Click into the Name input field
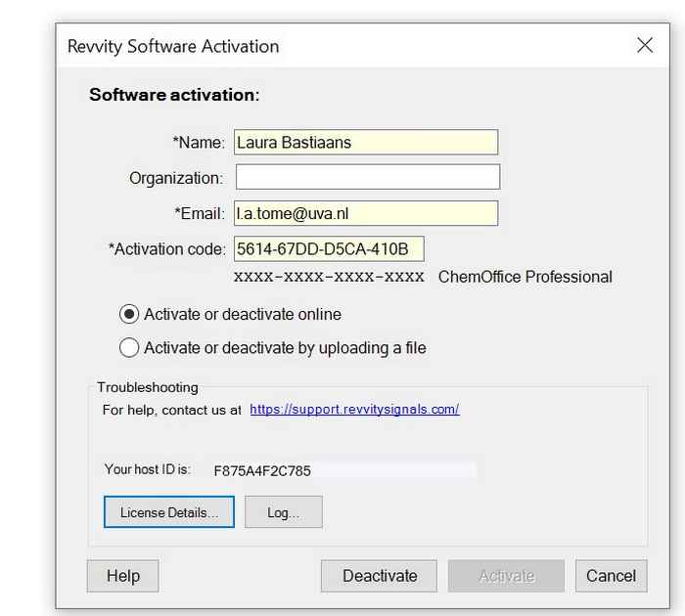This screenshot has height=616, width=685. (x=365, y=143)
